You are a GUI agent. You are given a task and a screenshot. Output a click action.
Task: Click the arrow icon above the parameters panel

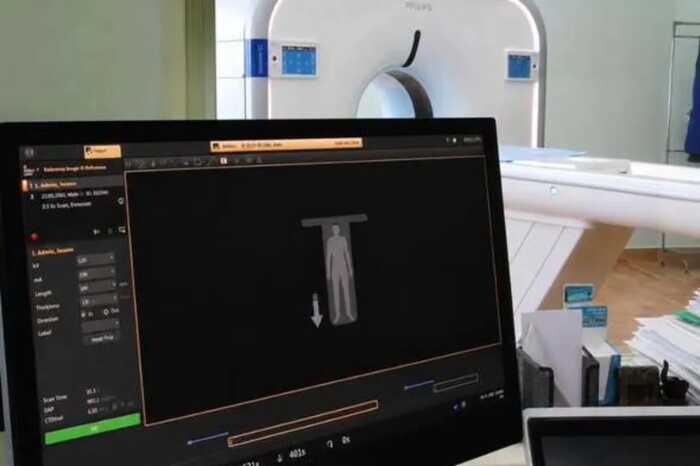tap(96, 232)
